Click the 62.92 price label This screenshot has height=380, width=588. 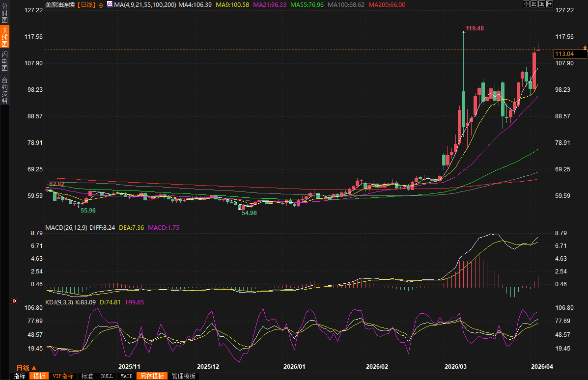click(x=56, y=184)
